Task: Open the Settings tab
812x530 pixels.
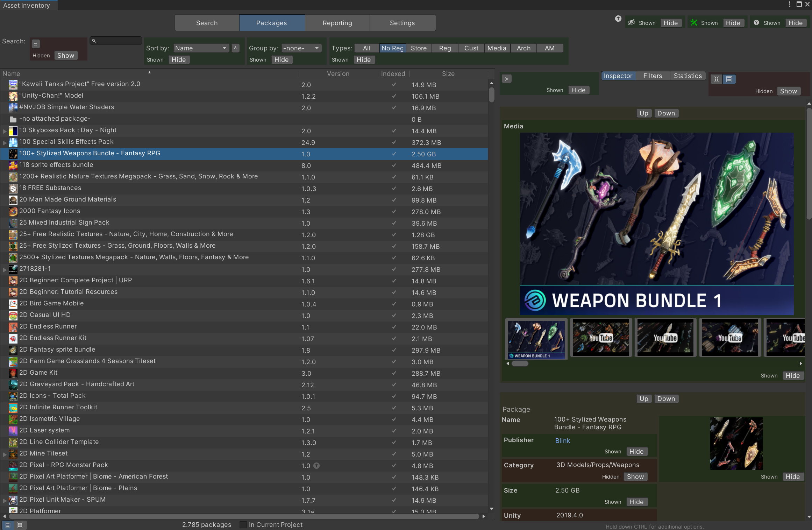Action: 403,23
